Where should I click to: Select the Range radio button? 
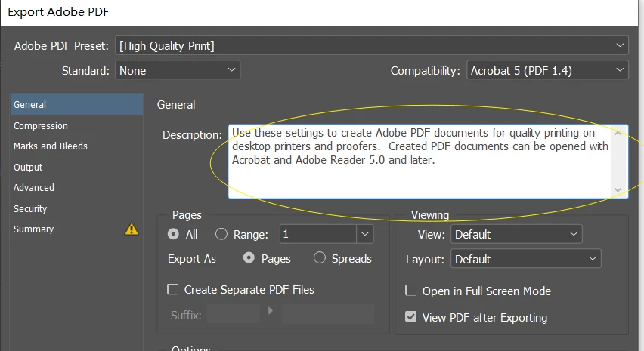click(x=221, y=234)
